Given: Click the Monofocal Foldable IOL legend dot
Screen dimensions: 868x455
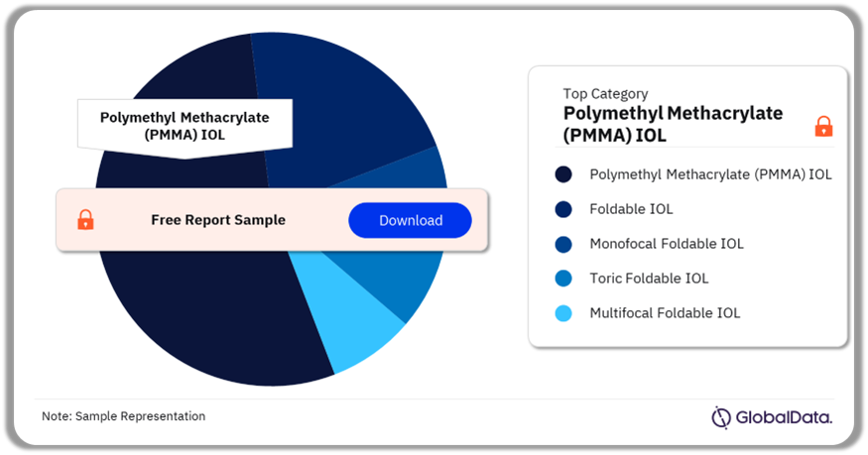Looking at the screenshot, I should click(563, 244).
